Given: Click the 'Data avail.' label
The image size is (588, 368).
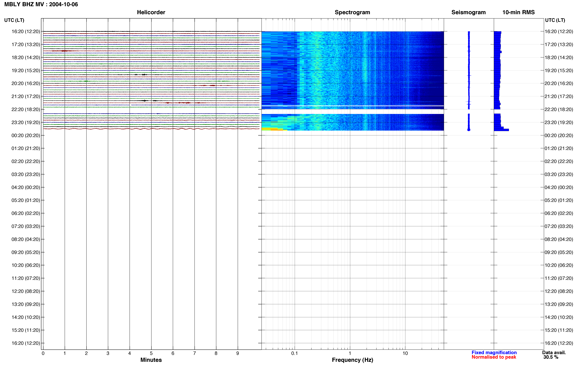Looking at the screenshot, I should 554,352.
